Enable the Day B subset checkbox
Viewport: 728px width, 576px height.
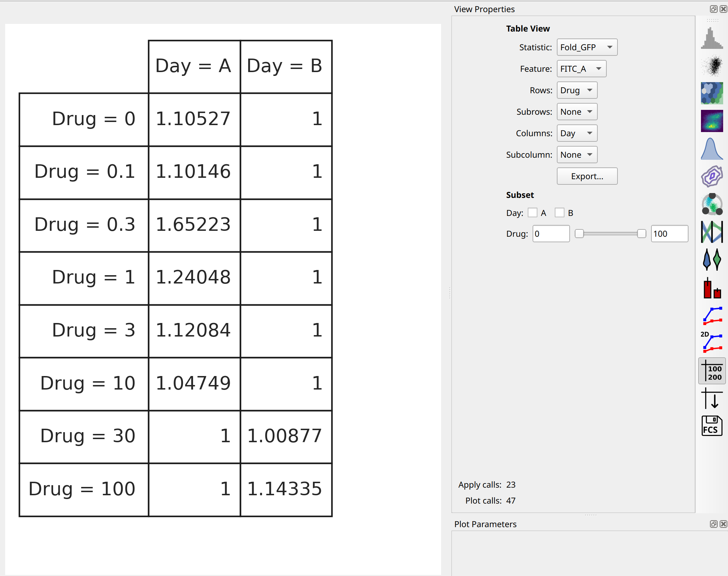pos(560,213)
